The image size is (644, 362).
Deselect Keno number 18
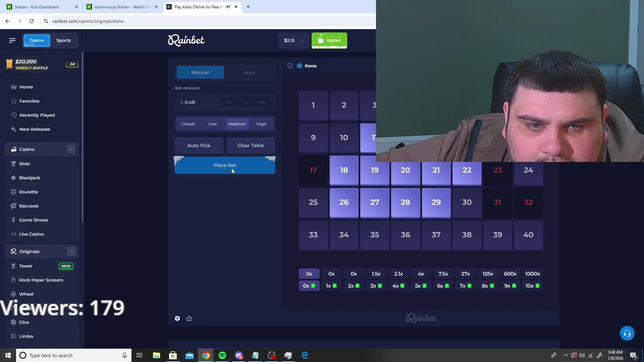point(344,170)
